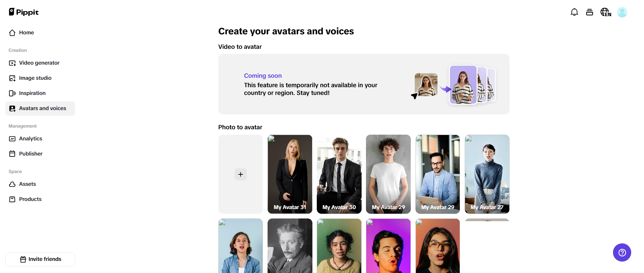The image size is (644, 273).
Task: Open the credits stack icon
Action: tap(589, 12)
